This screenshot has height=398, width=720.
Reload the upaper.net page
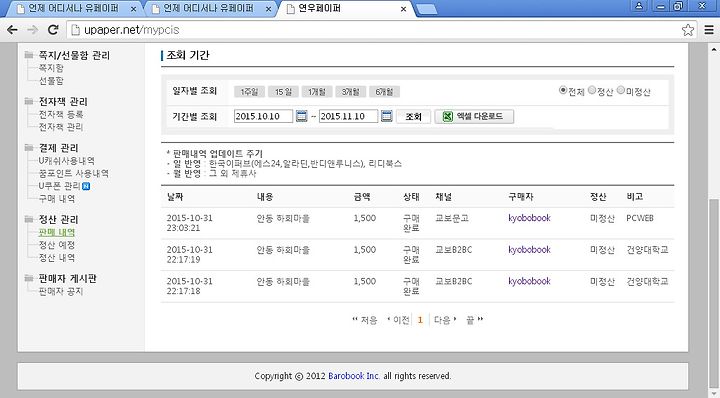(x=53, y=30)
